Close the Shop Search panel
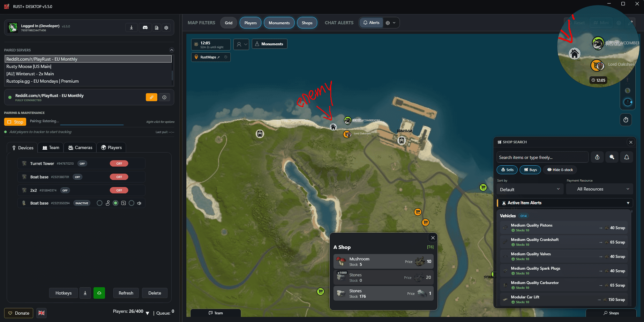 tap(631, 142)
